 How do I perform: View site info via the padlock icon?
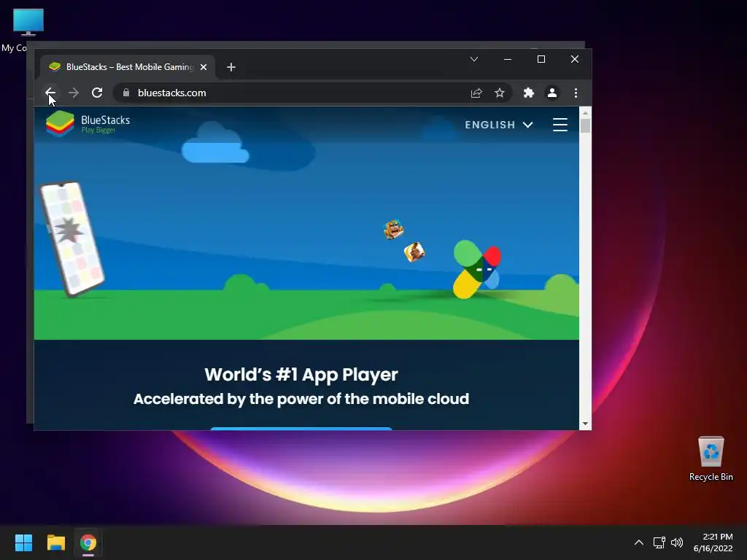(x=126, y=93)
